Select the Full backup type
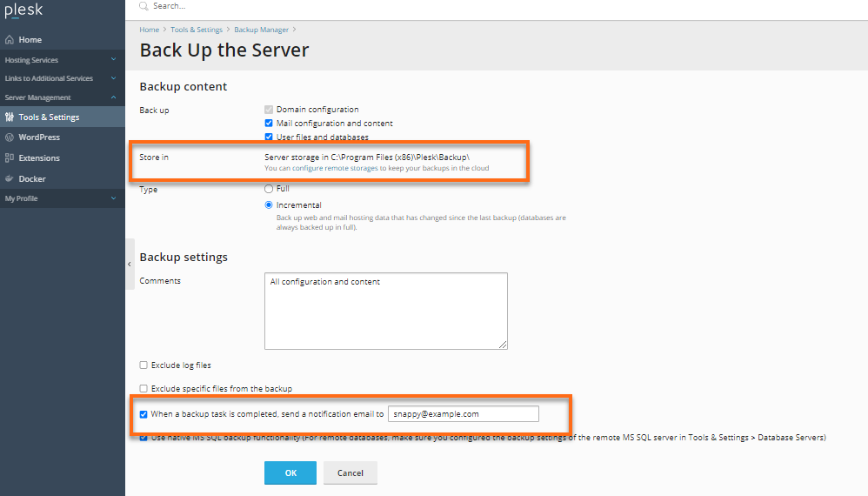 (269, 189)
